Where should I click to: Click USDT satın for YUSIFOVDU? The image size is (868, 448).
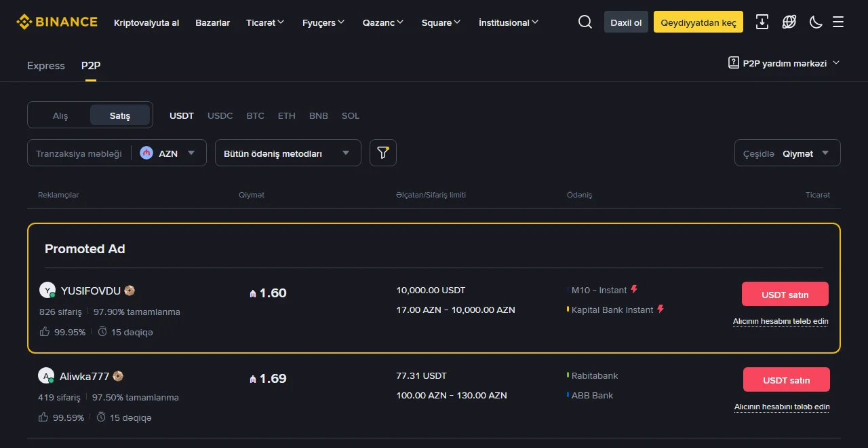pos(785,294)
